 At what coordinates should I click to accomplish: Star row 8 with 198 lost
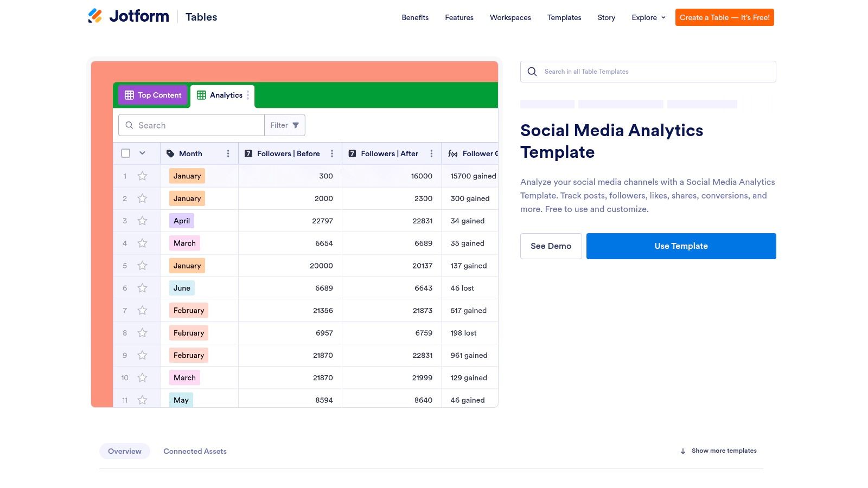142,333
